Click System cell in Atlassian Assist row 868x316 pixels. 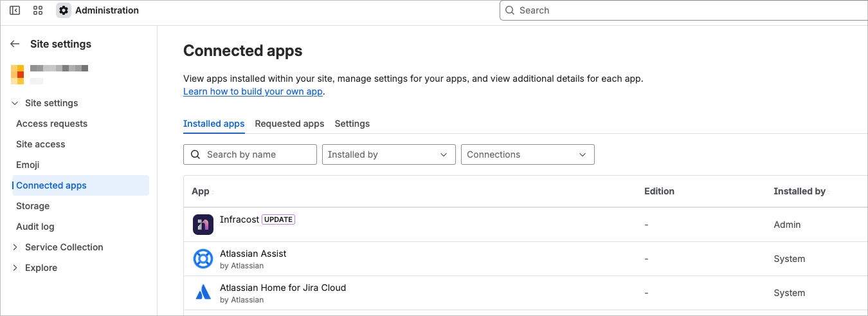coord(789,259)
